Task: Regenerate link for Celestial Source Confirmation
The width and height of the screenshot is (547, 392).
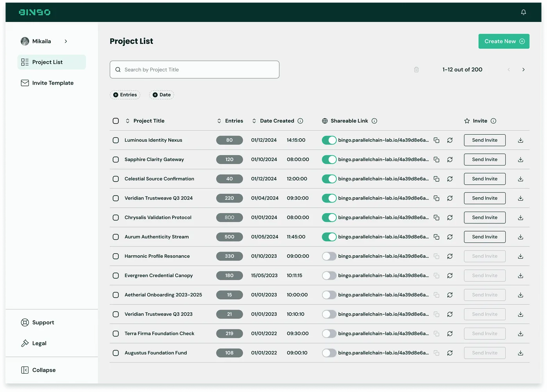Action: coord(450,179)
